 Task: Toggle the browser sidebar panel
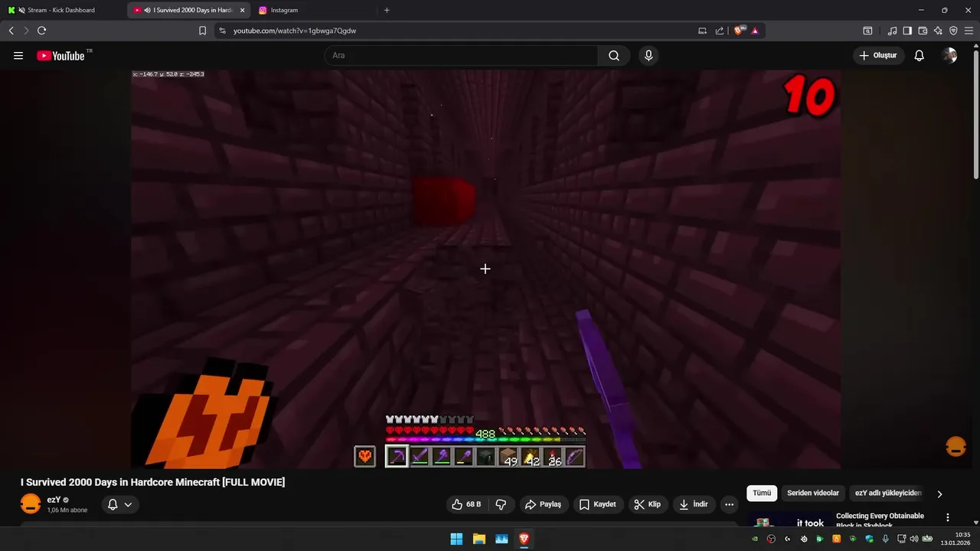[907, 31]
